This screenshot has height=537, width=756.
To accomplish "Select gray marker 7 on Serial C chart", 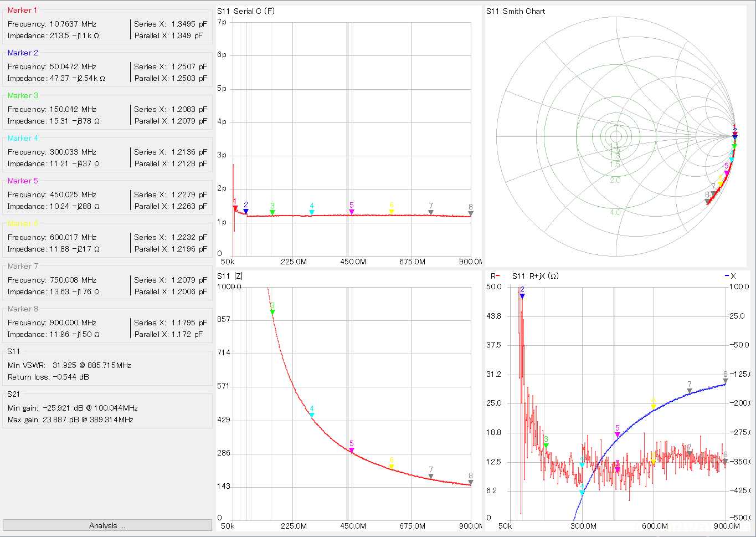I will pyautogui.click(x=431, y=212).
